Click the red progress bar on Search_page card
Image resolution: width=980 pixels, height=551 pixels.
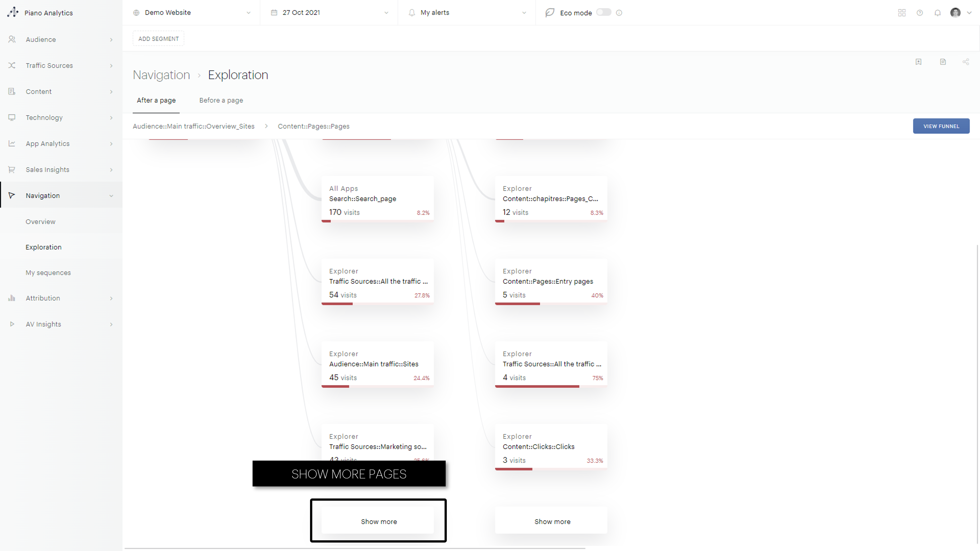point(327,221)
